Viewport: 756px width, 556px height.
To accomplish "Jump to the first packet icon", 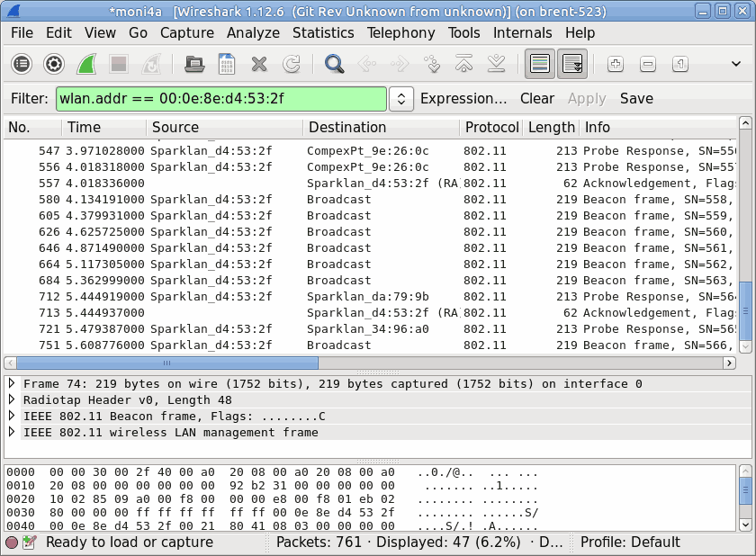I will 463,64.
